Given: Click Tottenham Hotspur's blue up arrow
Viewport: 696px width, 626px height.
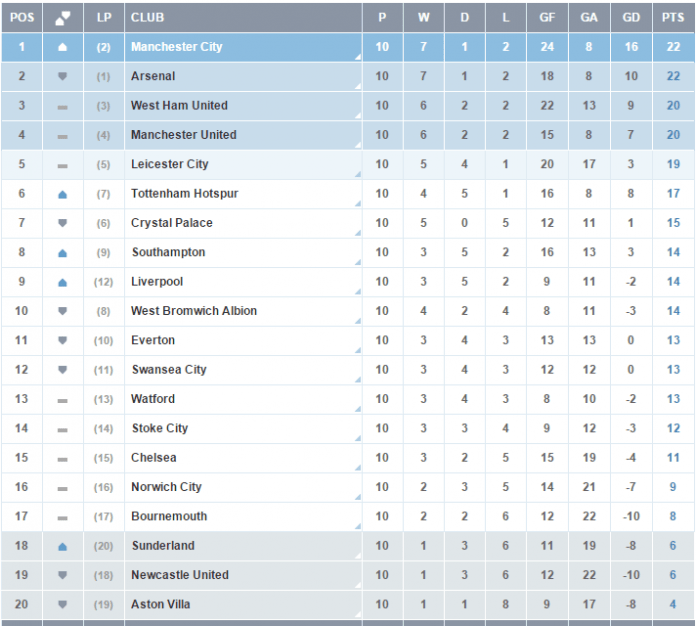Looking at the screenshot, I should click(63, 194).
